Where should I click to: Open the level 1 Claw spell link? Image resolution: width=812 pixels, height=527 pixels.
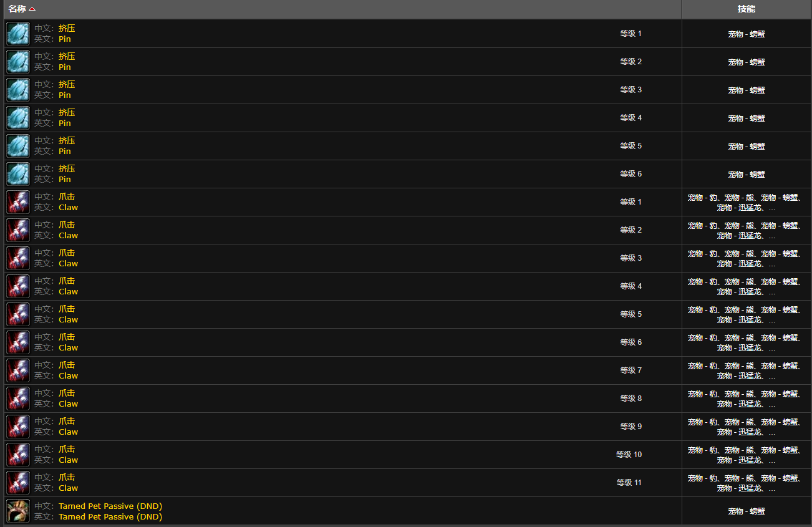(69, 207)
